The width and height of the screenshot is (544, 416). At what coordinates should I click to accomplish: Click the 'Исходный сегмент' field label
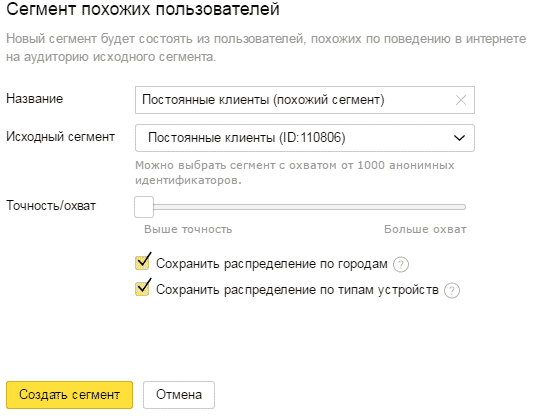pos(60,137)
